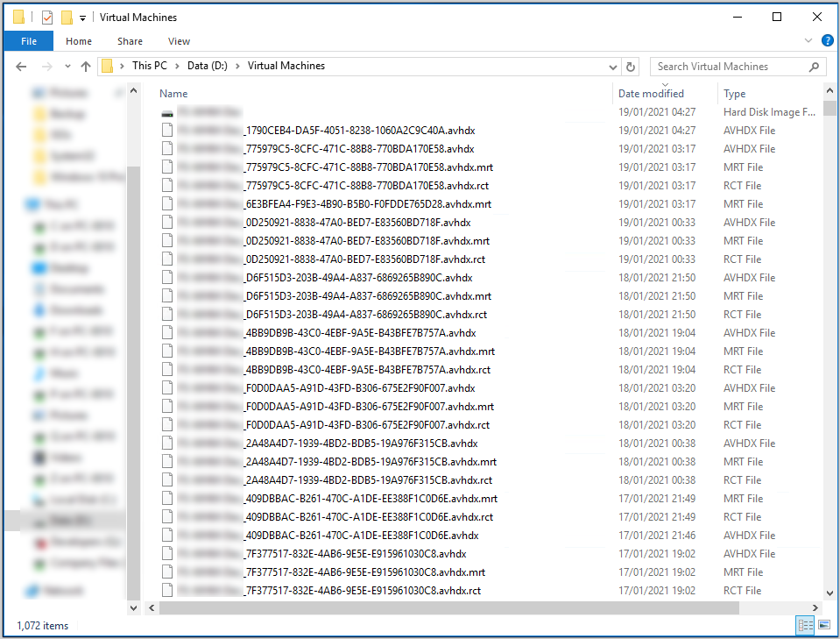Click inside the Search Virtual Machines box
The height and width of the screenshot is (639, 840).
point(727,66)
